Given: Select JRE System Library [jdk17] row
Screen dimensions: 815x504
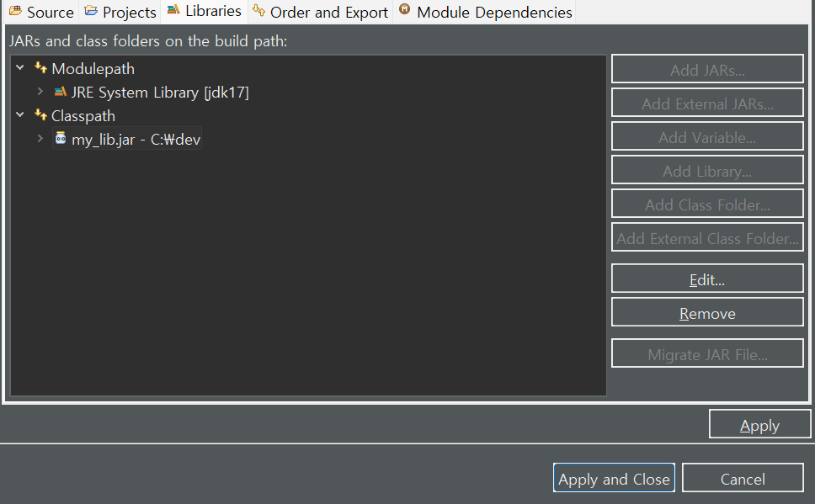Looking at the screenshot, I should pos(160,93).
